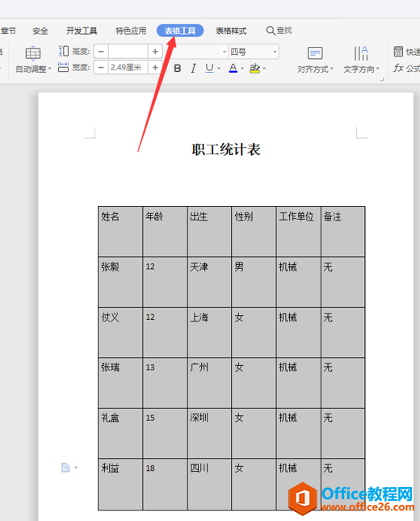Switch to the 安全 tab
The image size is (420, 521).
[x=40, y=31]
